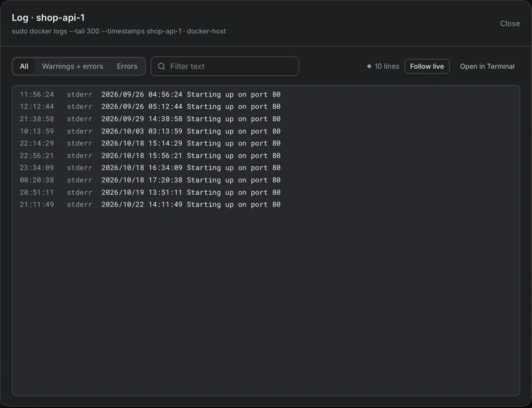Click the message dated 2026/10/22 14:11:49

(191, 204)
